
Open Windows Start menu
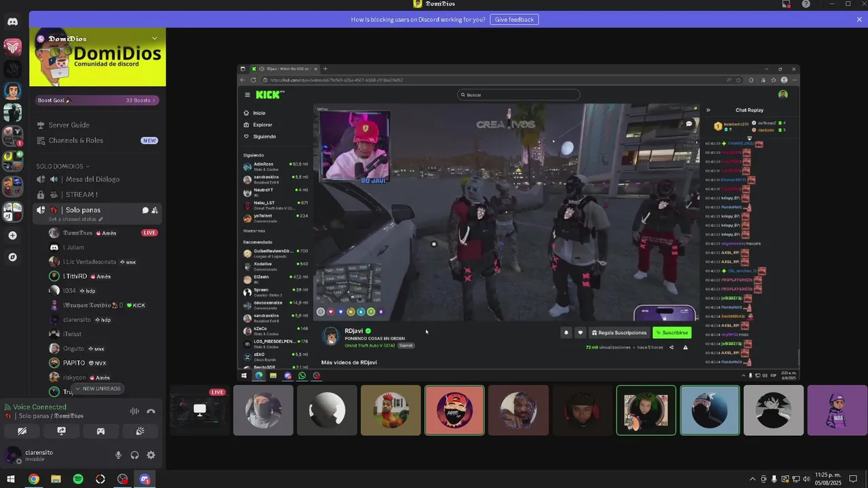click(x=11, y=479)
